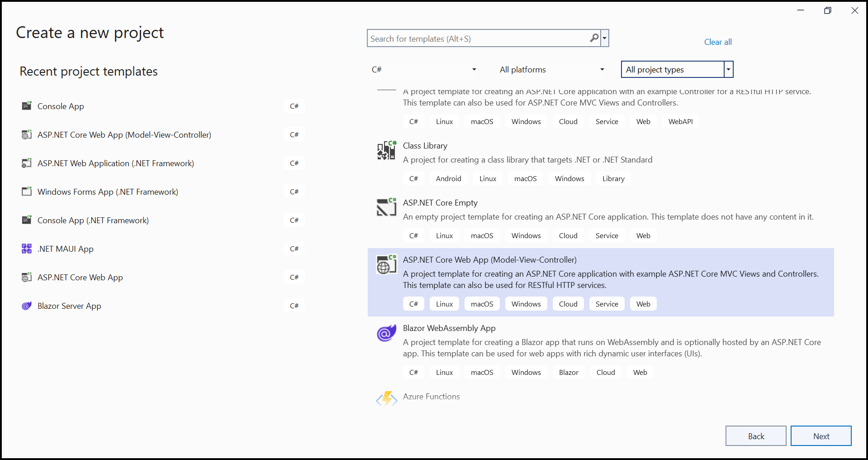Screen dimensions: 868x460
Task: Click the .NET MAUI App icon
Action: click(27, 249)
